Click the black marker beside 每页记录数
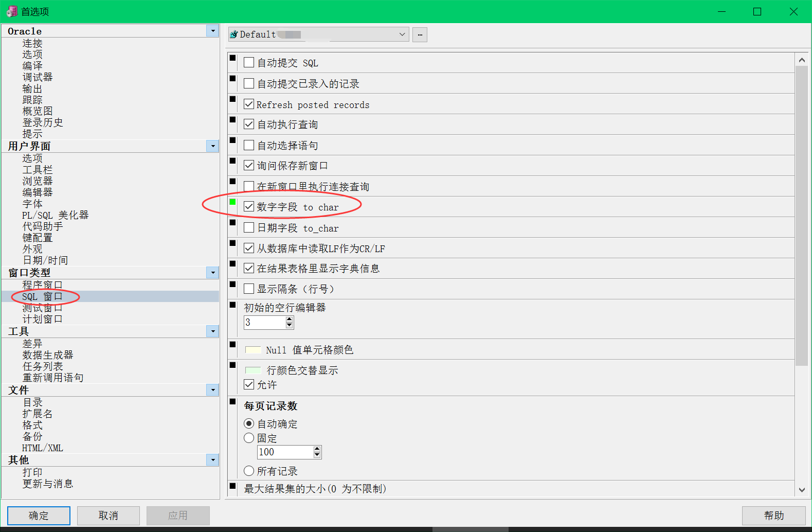 pyautogui.click(x=232, y=401)
